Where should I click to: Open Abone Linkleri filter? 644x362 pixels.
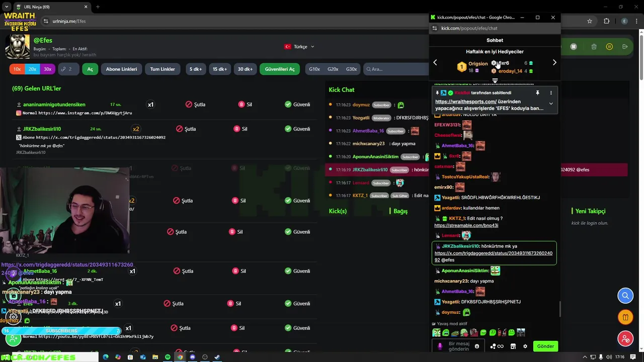click(x=121, y=69)
